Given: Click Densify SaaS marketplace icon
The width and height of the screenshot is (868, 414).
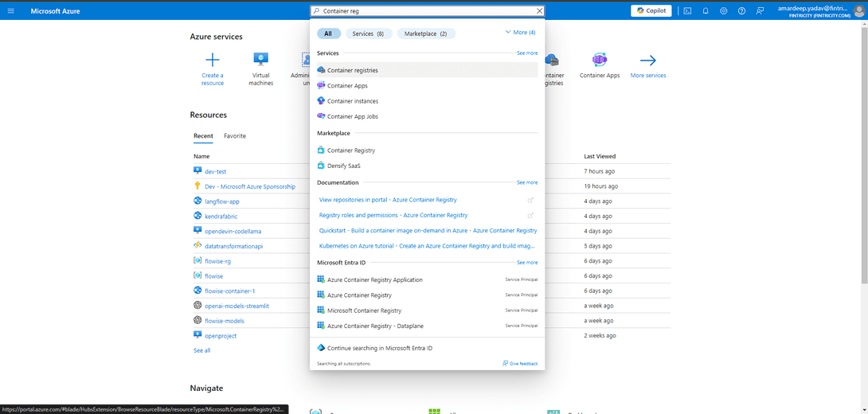Looking at the screenshot, I should pos(320,166).
